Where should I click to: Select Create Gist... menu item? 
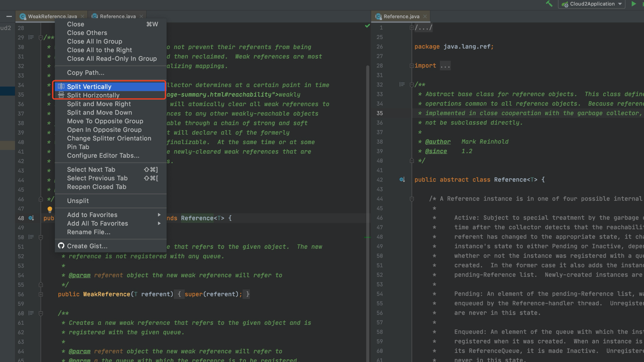pyautogui.click(x=111, y=246)
